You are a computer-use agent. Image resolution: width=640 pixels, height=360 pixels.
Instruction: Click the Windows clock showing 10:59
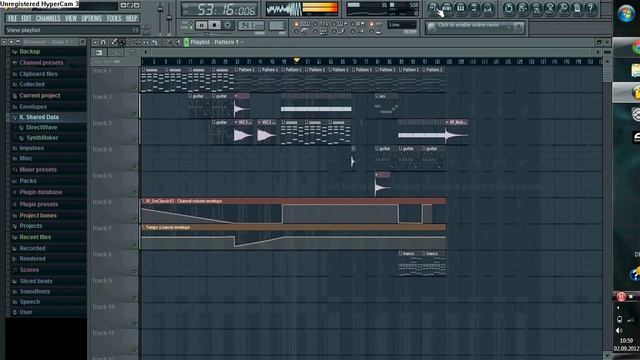point(627,340)
